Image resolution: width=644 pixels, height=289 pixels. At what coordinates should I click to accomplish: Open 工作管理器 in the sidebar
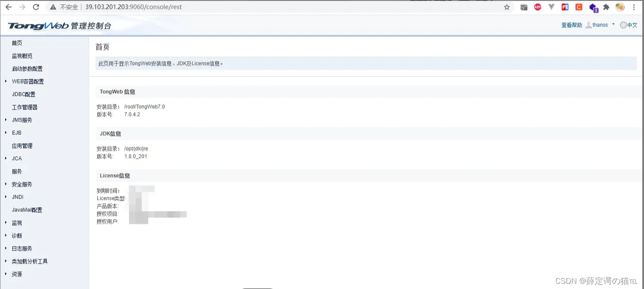point(25,107)
